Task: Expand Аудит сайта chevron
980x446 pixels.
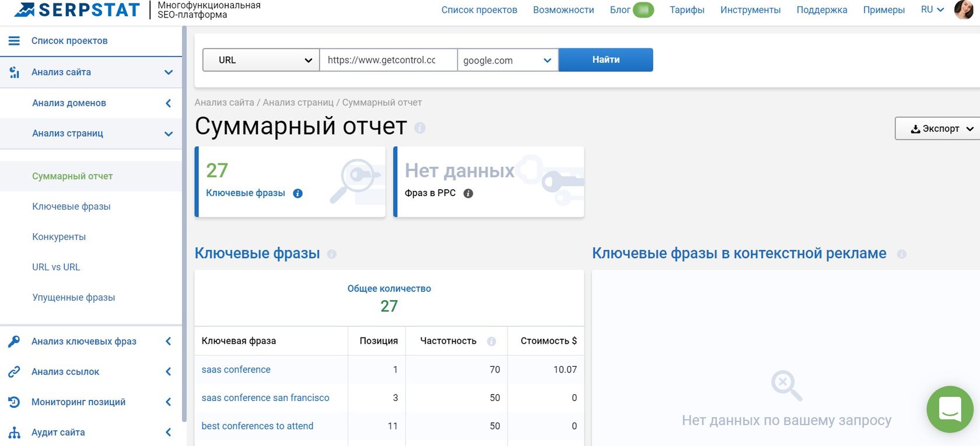Action: (x=168, y=433)
